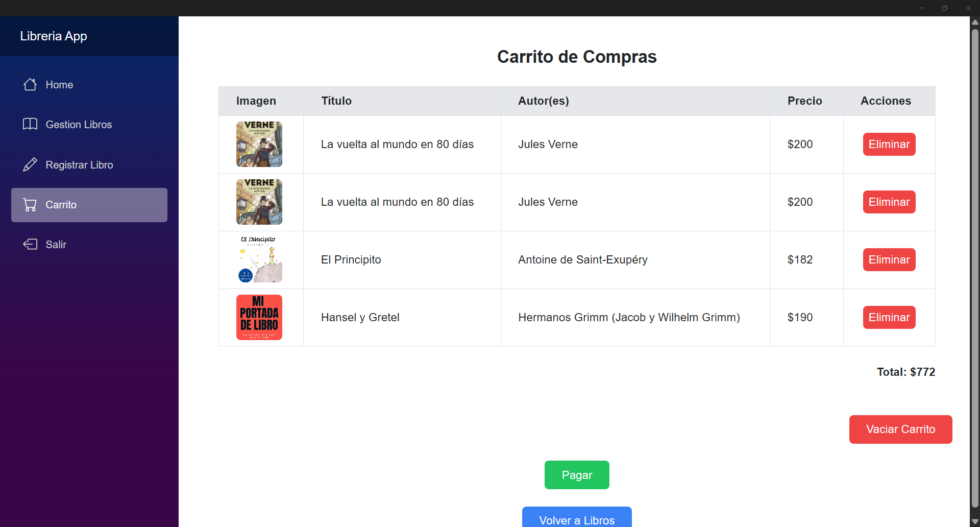This screenshot has height=527, width=980.
Task: Click the El Principito cover thumbnail
Action: (259, 260)
